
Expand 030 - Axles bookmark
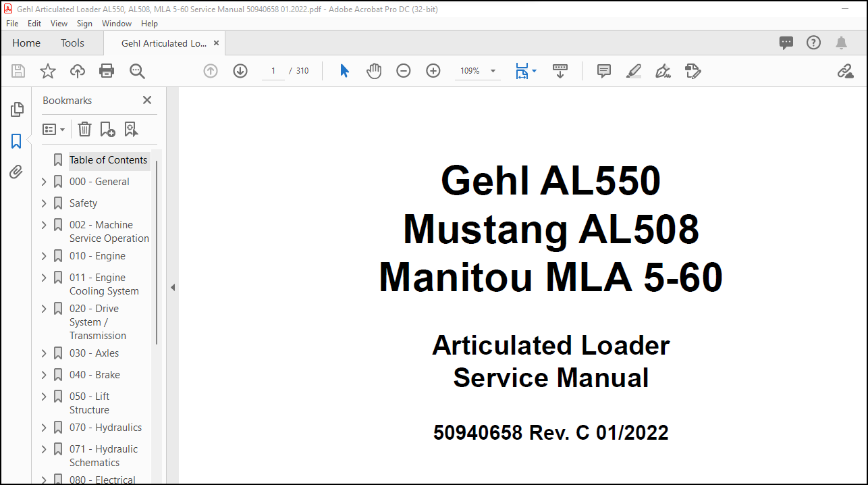(44, 353)
